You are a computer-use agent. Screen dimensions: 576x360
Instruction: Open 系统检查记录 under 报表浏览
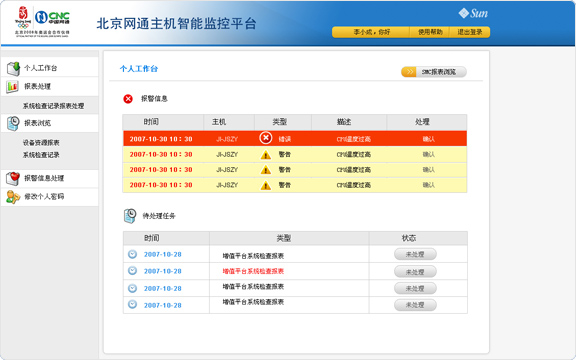click(41, 155)
